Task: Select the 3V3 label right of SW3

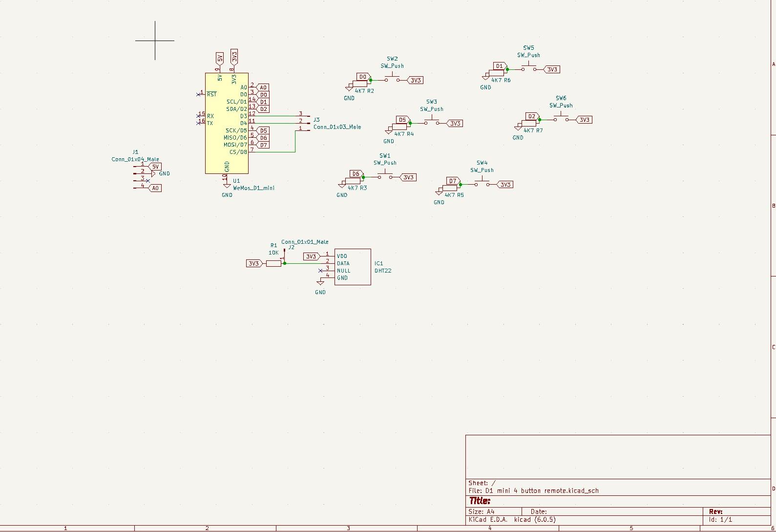Action: pyautogui.click(x=455, y=123)
